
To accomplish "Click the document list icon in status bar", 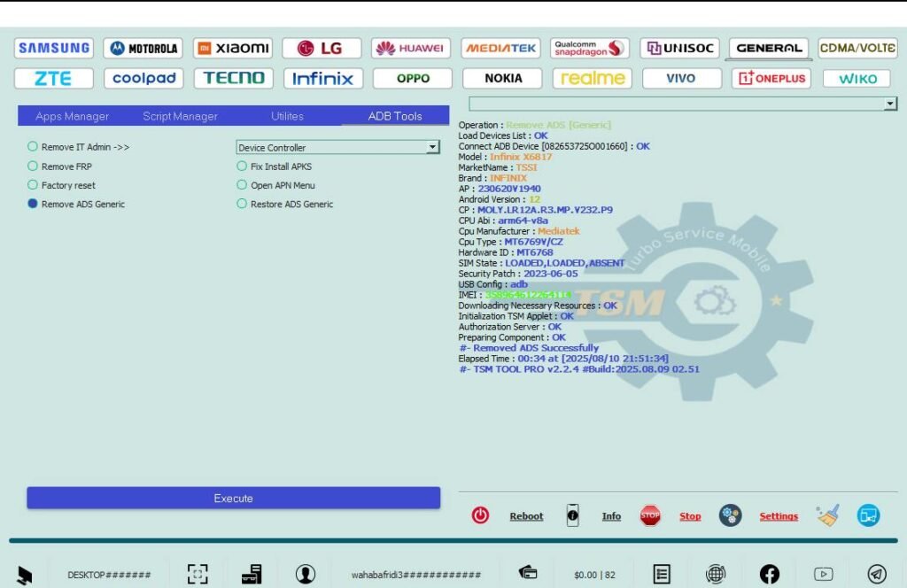I will (662, 574).
